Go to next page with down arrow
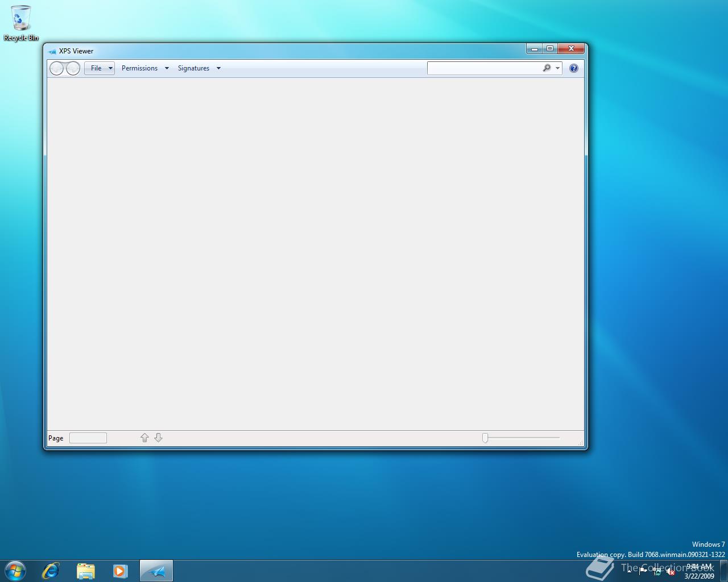 (x=159, y=438)
